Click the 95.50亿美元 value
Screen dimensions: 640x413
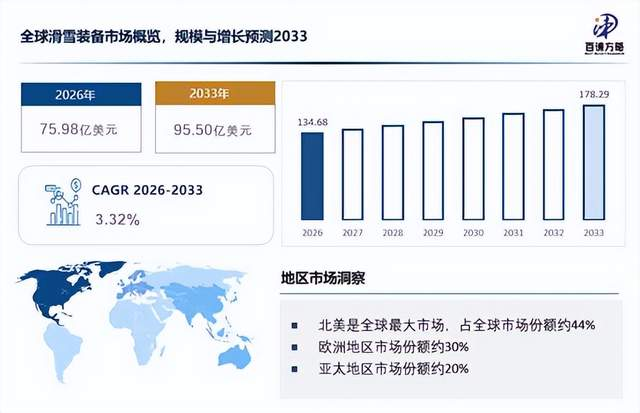click(212, 130)
